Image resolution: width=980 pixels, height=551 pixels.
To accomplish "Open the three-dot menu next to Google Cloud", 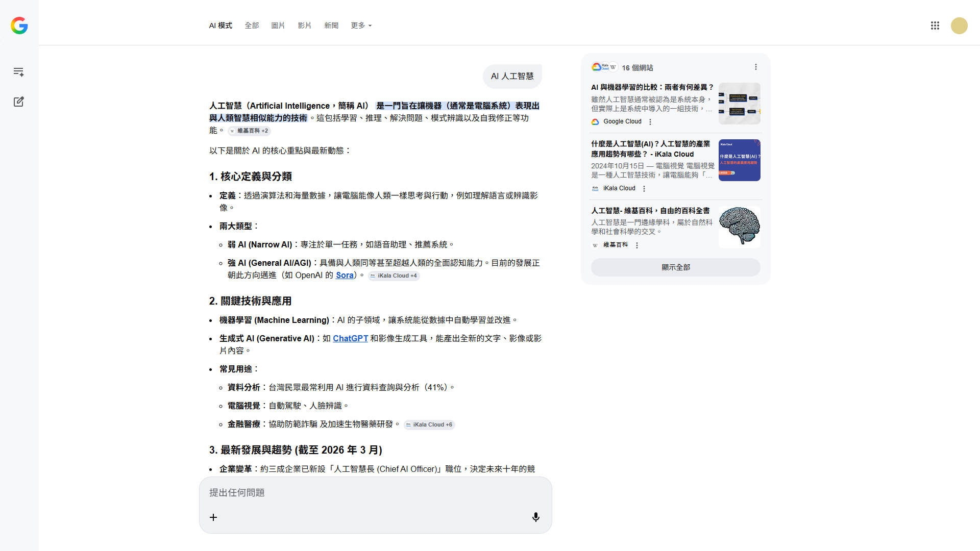I will [x=650, y=122].
